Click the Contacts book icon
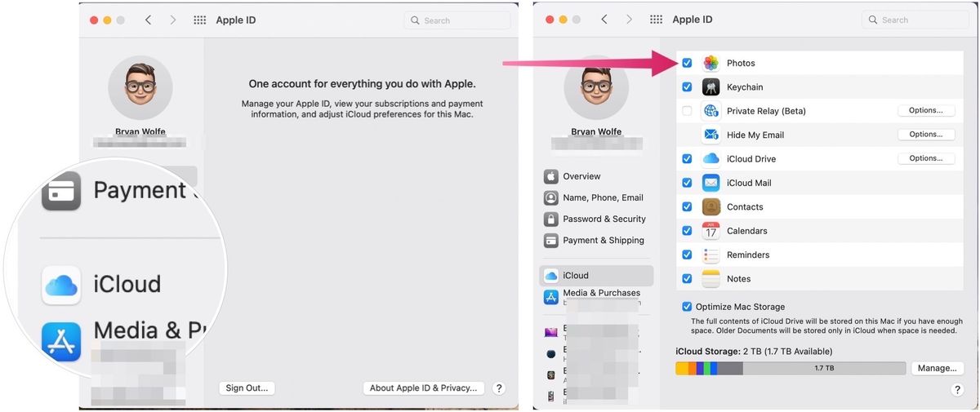Screen dimensions: 980x412 tap(710, 207)
